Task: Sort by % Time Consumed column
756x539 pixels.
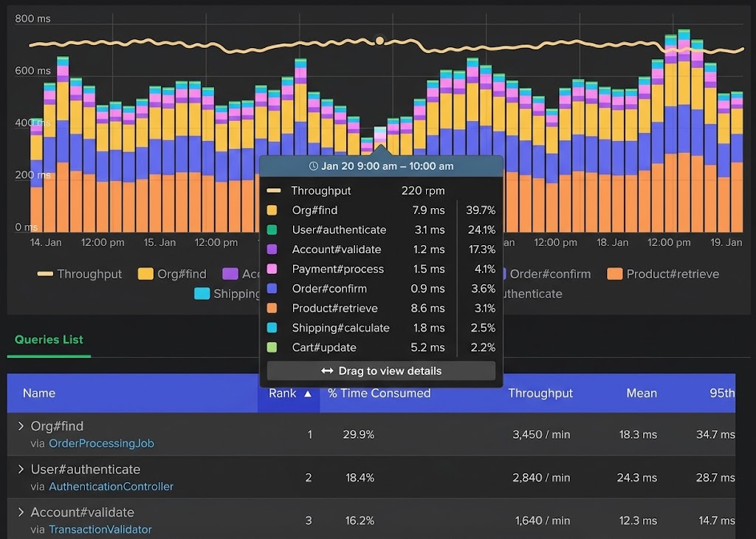Action: pyautogui.click(x=379, y=393)
